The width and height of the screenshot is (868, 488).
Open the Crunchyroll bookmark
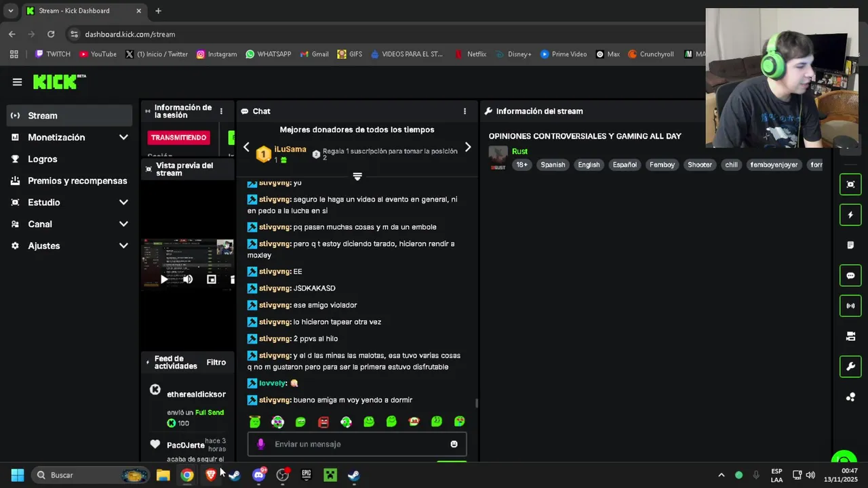point(651,54)
